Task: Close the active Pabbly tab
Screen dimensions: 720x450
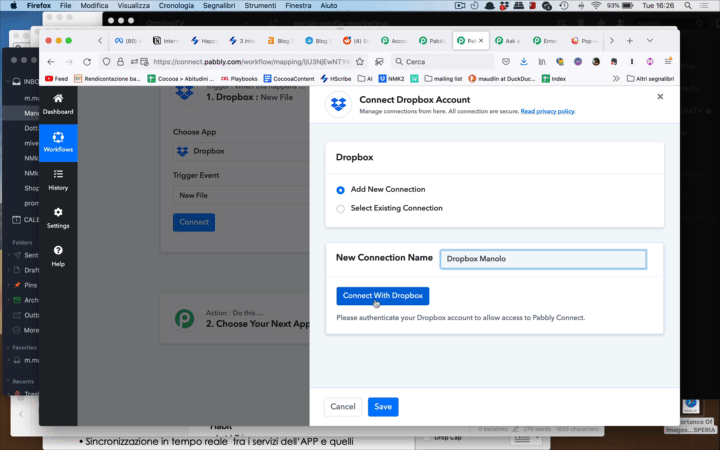Action: click(x=481, y=41)
